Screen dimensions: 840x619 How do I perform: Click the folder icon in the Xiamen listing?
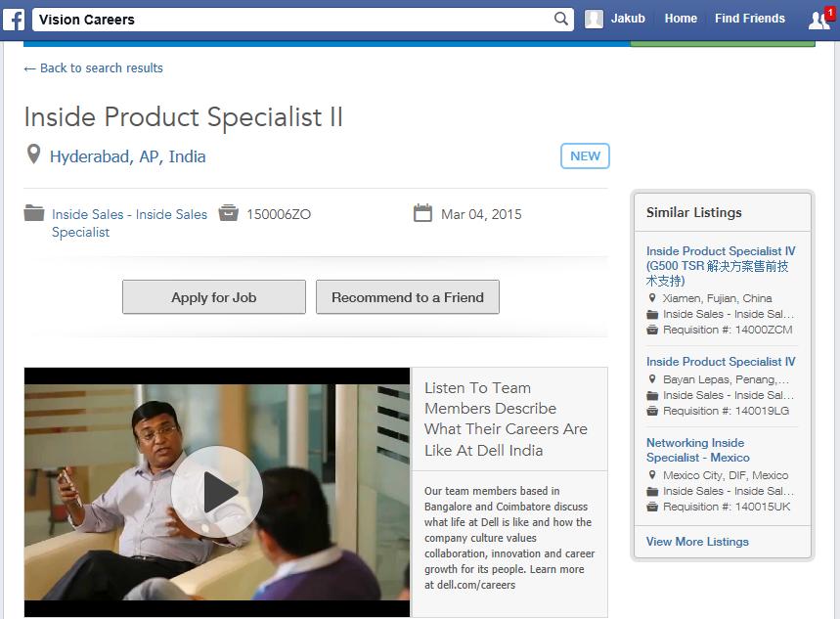652,314
